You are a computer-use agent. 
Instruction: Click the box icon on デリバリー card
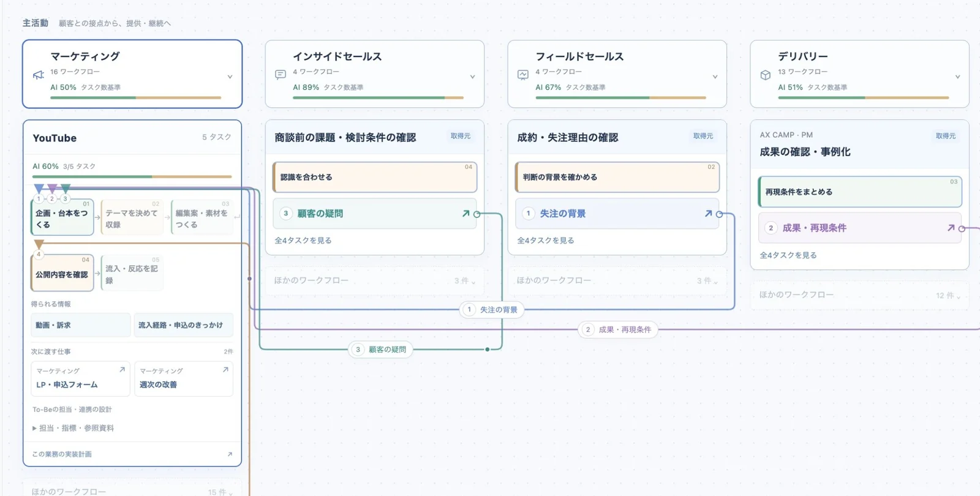coord(766,75)
